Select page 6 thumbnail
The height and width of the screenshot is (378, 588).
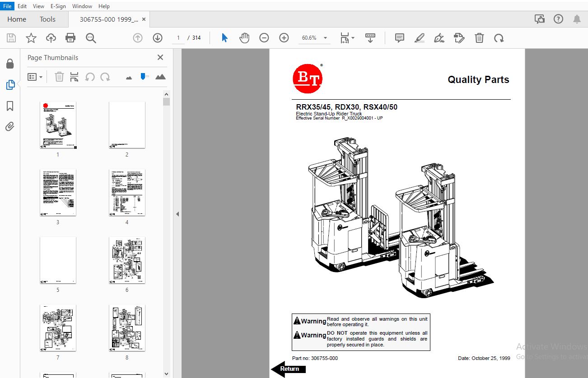point(127,260)
